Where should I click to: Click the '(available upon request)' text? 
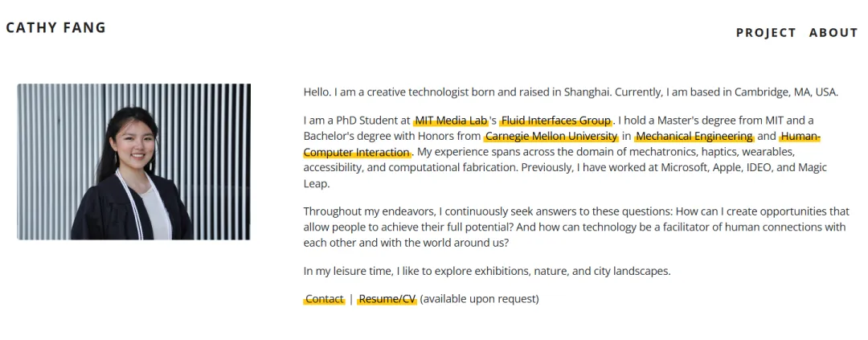479,300
